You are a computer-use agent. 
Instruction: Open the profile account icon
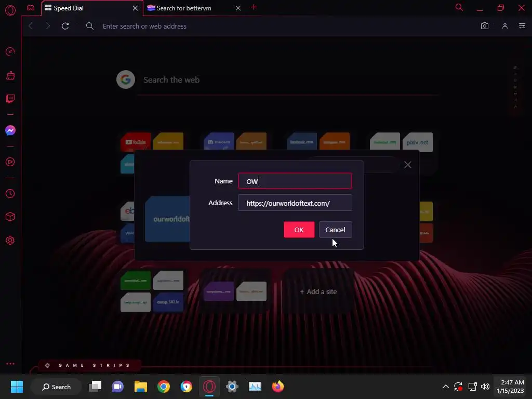[x=505, y=26]
